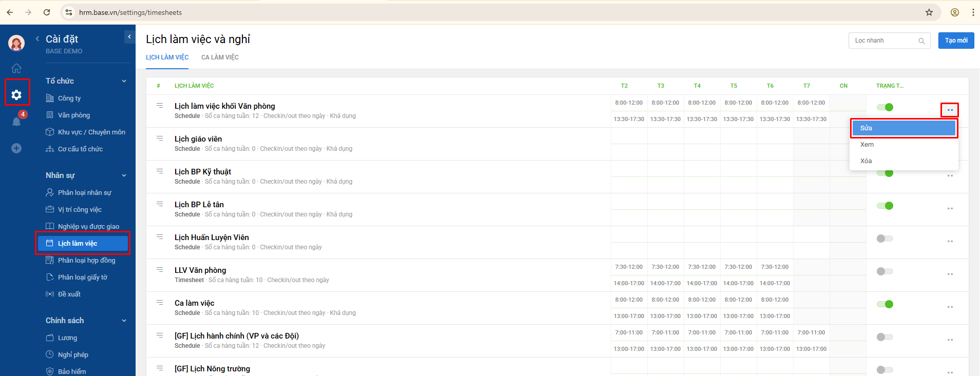Click the plus icon in left rail
The image size is (980, 376).
[16, 148]
